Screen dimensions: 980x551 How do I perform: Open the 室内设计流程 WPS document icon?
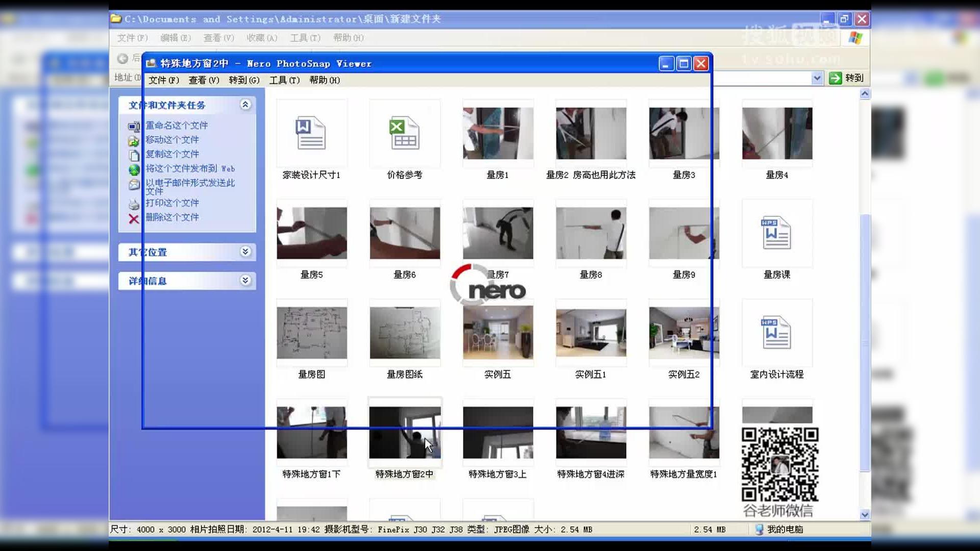click(776, 333)
